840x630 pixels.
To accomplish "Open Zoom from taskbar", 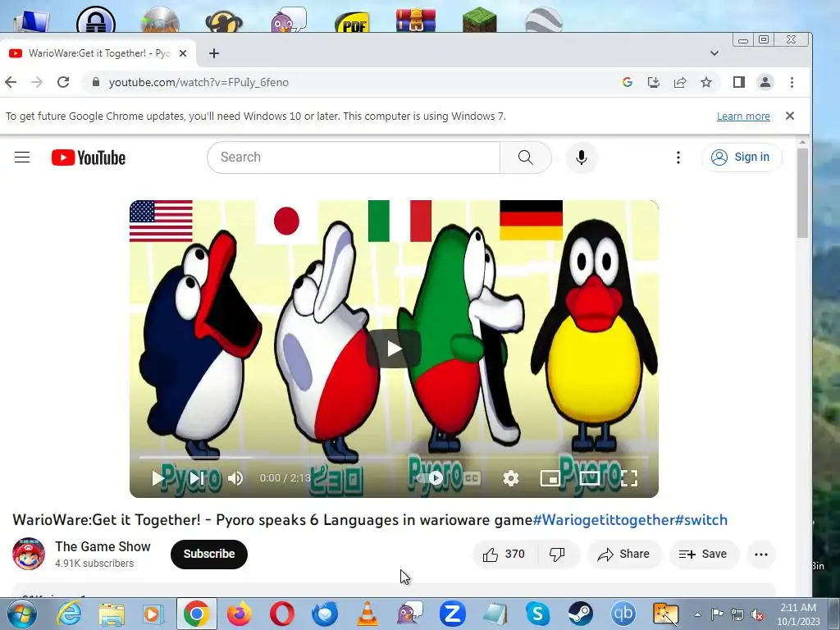I will point(453,614).
